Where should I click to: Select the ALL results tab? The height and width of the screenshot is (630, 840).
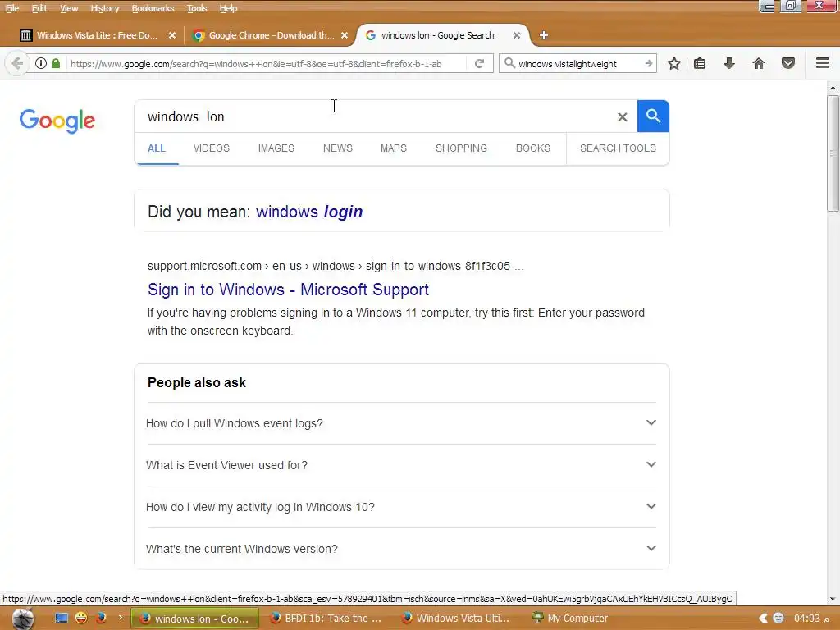click(157, 148)
